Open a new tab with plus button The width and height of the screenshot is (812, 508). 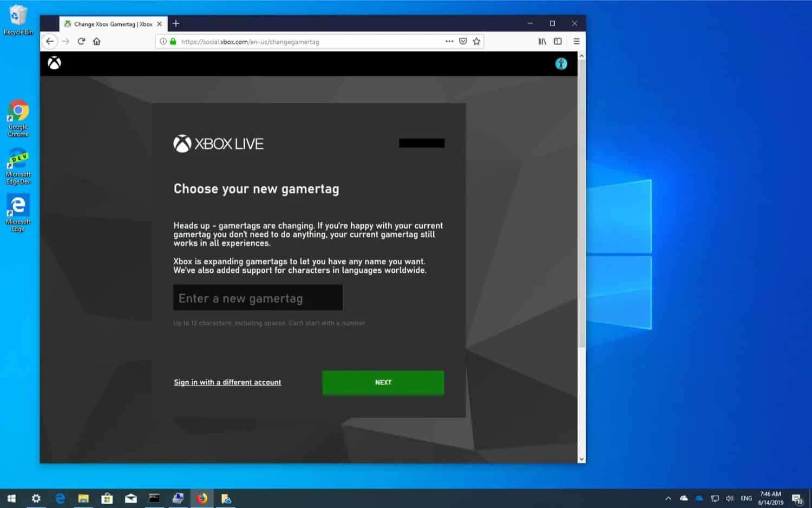pos(176,23)
